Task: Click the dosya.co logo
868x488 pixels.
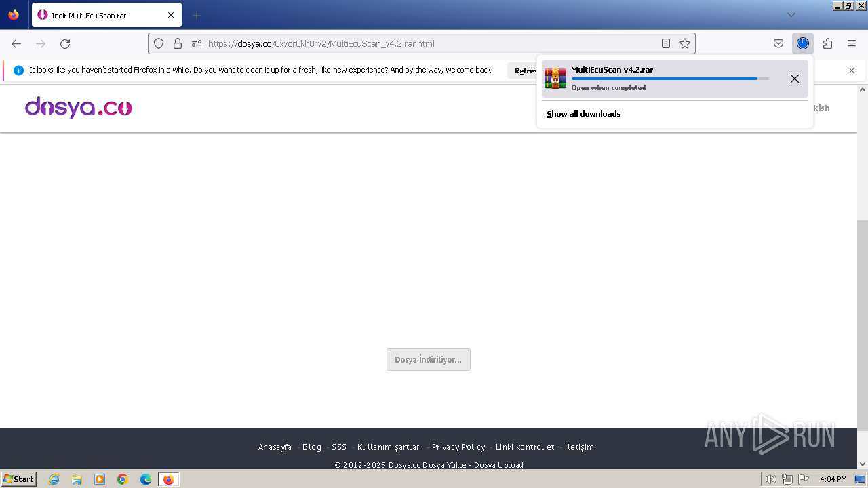Action: point(79,108)
